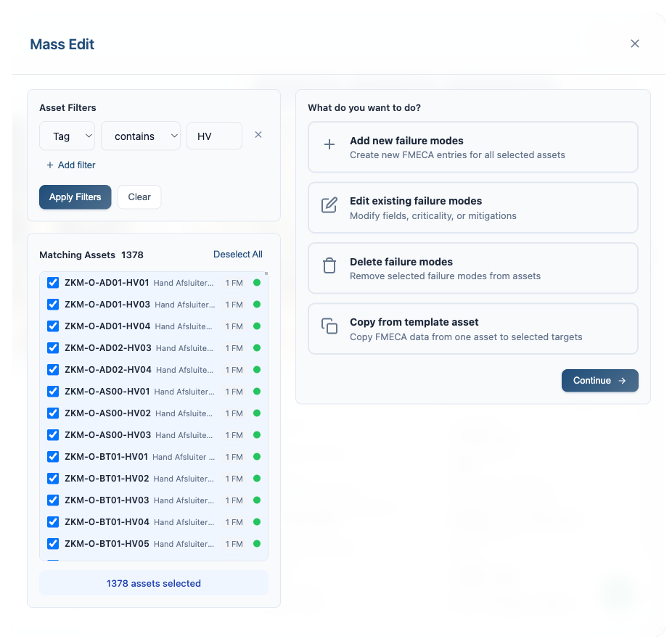Image resolution: width=672 pixels, height=644 pixels.
Task: Remove the Tag contains HV filter using the X
Action: pos(258,134)
